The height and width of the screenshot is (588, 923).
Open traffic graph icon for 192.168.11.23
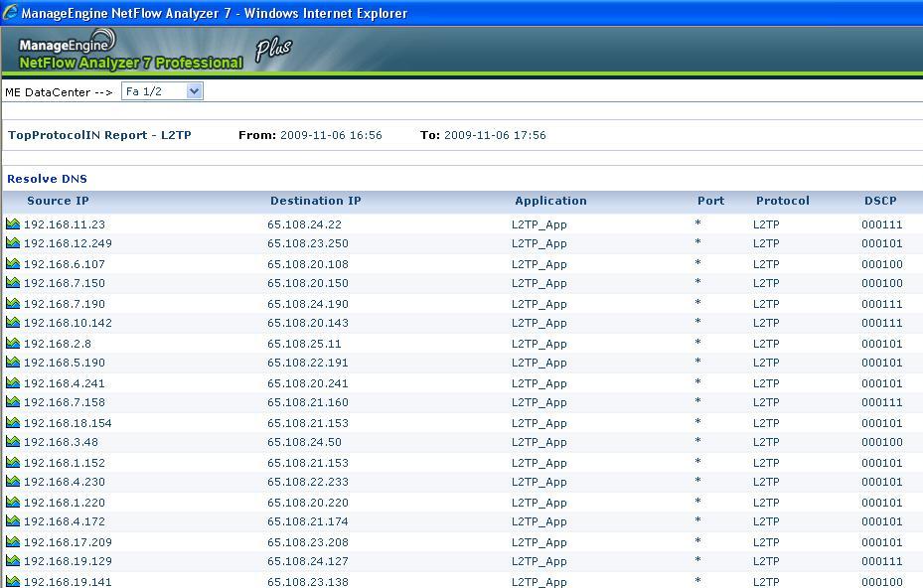14,224
